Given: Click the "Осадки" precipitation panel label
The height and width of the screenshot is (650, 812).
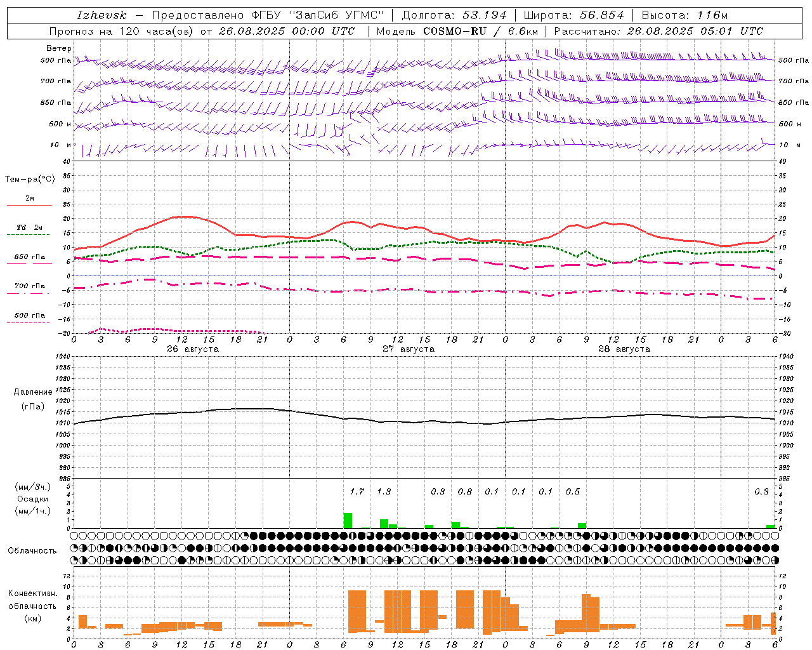Looking at the screenshot, I should click(x=32, y=499).
